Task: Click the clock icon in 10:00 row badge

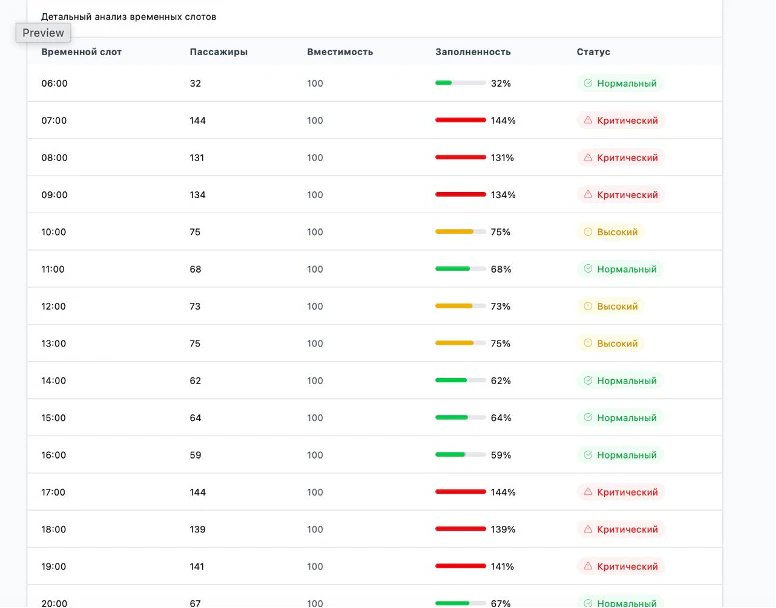Action: [x=587, y=232]
